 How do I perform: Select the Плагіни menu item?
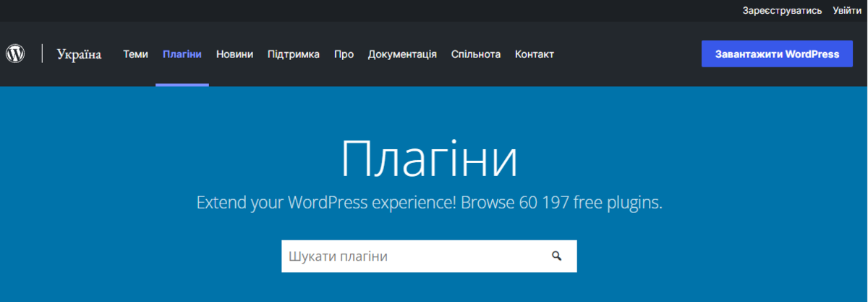coord(182,54)
